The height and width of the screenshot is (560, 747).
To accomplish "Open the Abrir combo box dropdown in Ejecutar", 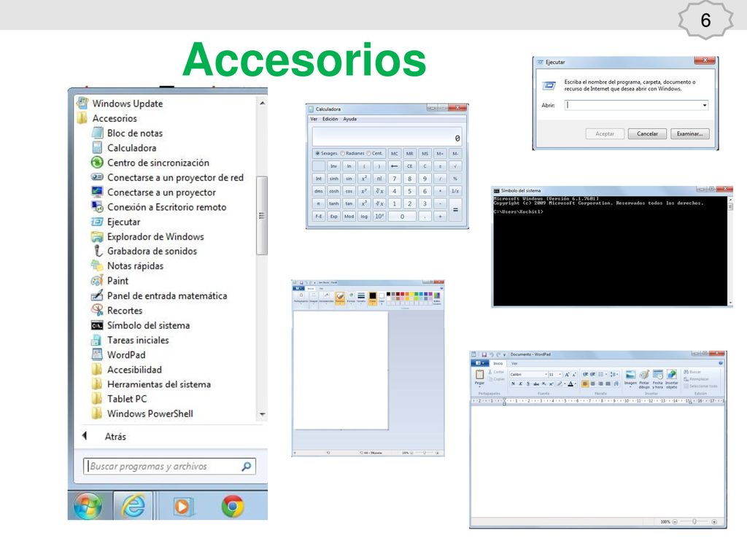I will click(705, 105).
